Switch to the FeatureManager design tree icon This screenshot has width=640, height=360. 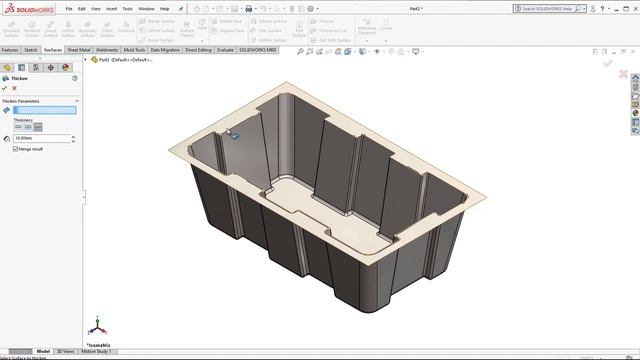pyautogui.click(x=7, y=67)
